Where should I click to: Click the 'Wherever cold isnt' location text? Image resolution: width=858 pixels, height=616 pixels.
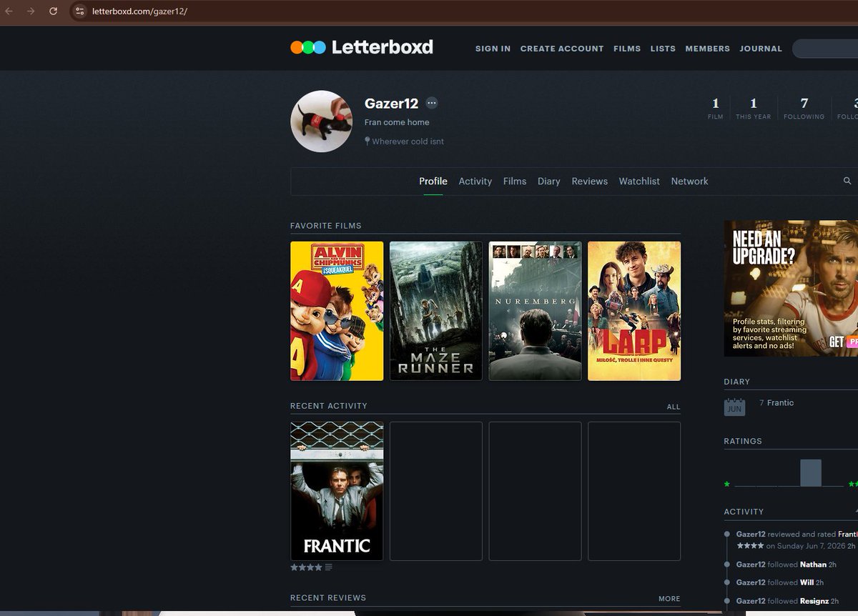tap(408, 141)
